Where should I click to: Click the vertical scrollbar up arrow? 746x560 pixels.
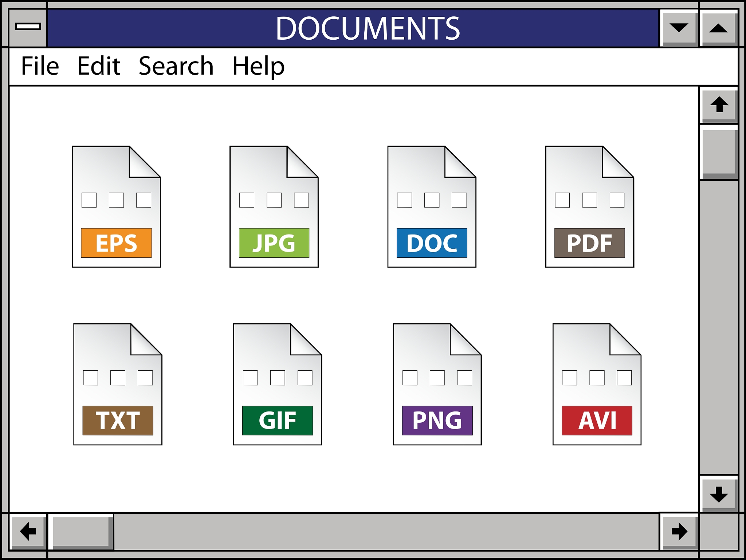pyautogui.click(x=719, y=104)
